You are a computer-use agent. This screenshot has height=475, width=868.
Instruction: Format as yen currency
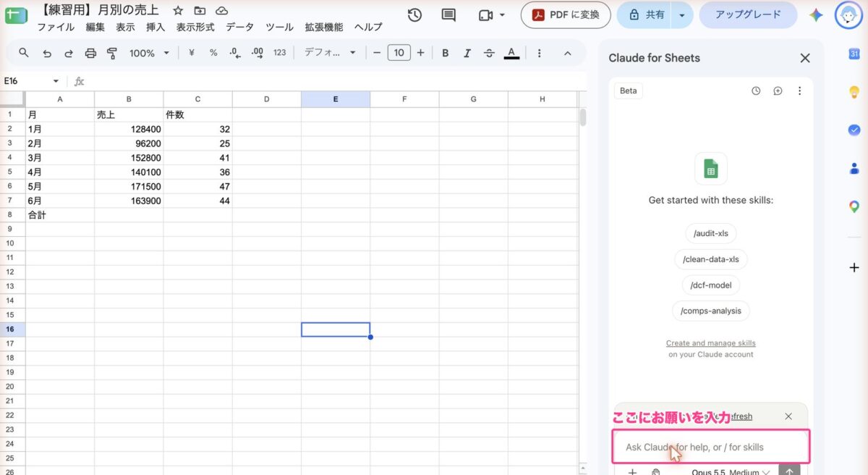[192, 53]
